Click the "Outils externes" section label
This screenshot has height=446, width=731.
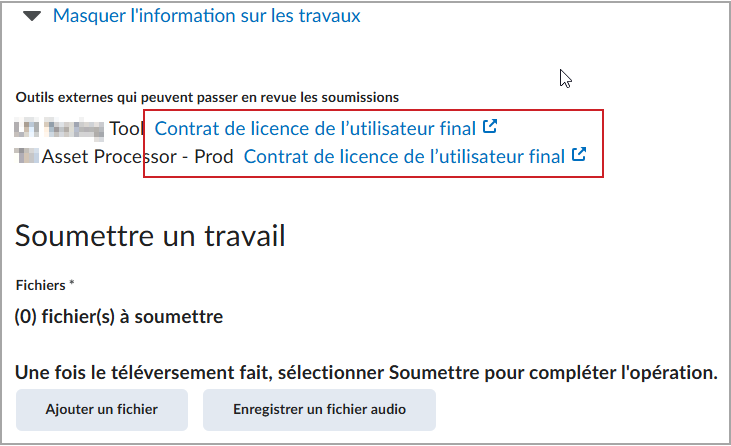click(x=207, y=97)
